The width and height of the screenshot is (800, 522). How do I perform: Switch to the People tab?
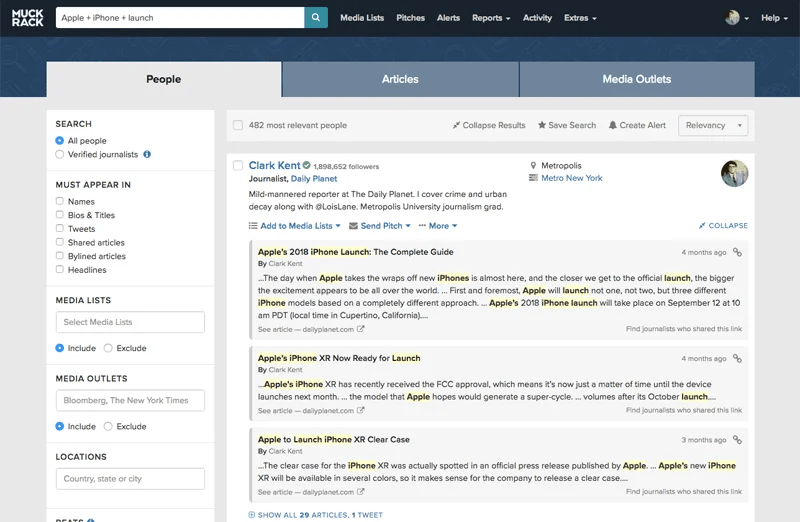[x=164, y=80]
